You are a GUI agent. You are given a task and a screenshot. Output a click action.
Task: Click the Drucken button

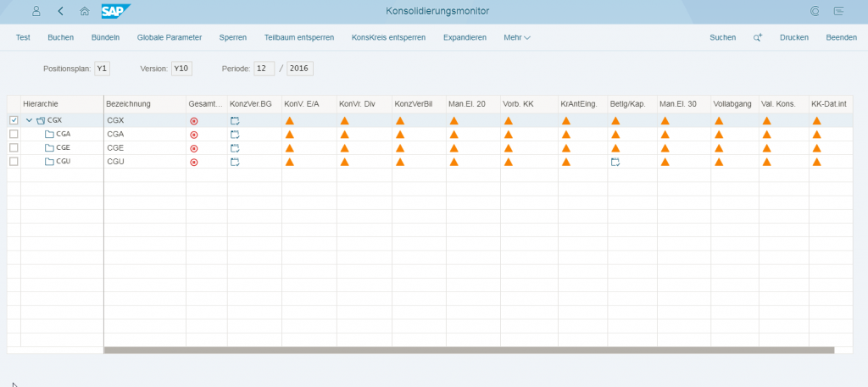[794, 37]
